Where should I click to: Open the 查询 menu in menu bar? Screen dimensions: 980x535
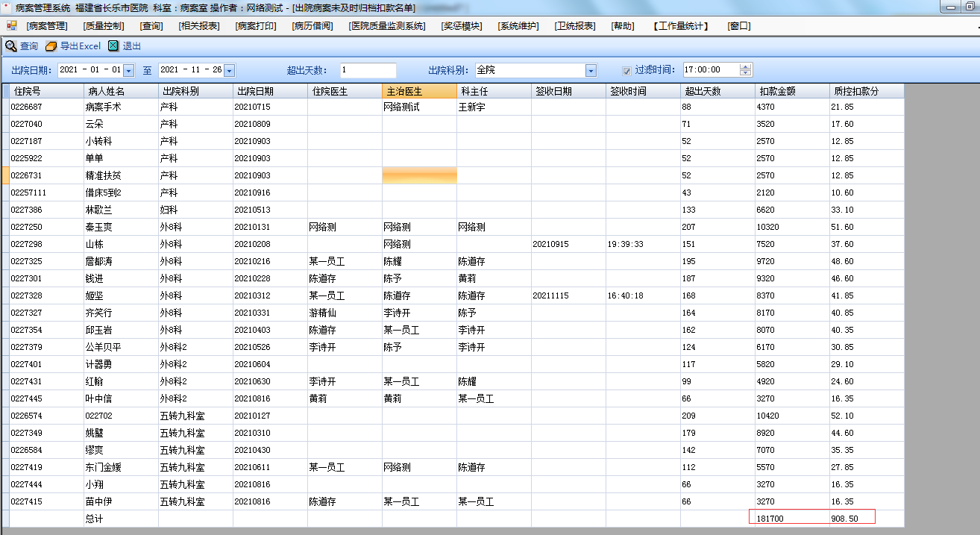tap(152, 25)
